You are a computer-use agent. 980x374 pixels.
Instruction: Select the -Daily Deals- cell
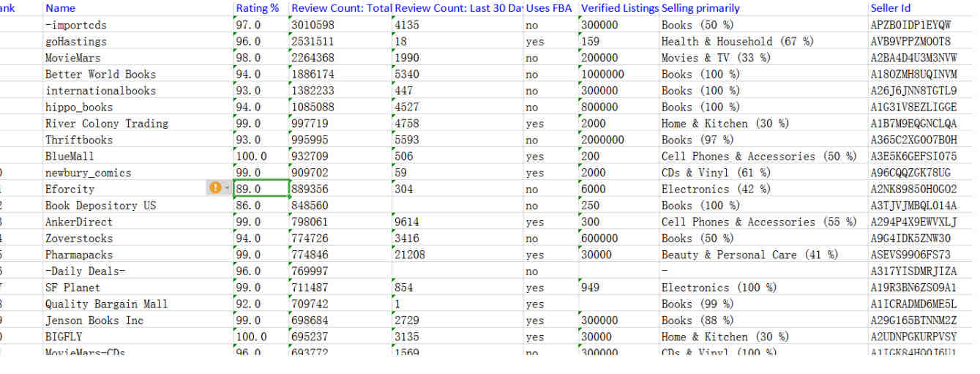pos(85,271)
